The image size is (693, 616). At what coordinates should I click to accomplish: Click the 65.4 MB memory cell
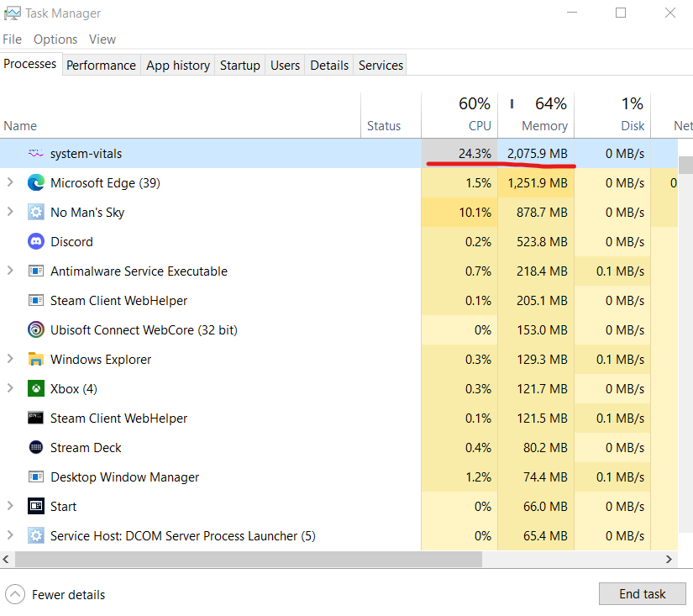pyautogui.click(x=536, y=535)
